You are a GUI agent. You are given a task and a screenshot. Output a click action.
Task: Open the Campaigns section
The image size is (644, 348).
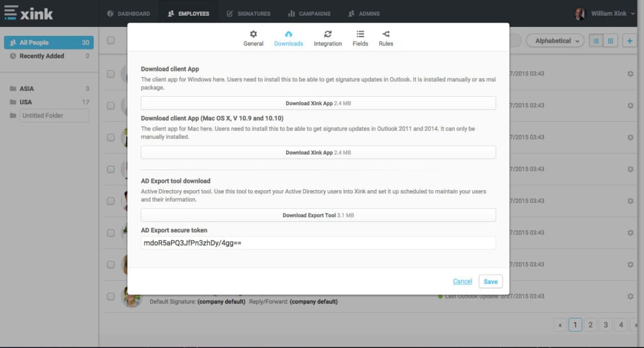[309, 14]
